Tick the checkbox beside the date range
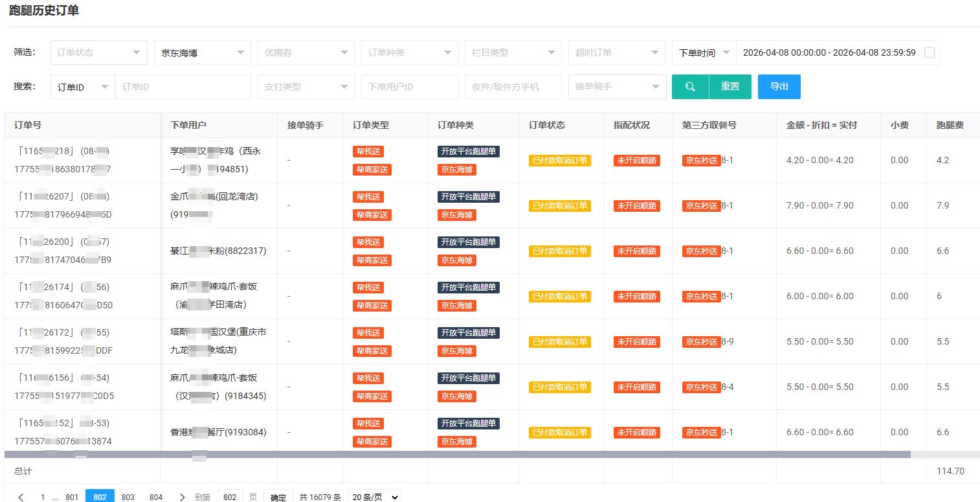The height and width of the screenshot is (502, 980). tap(930, 52)
